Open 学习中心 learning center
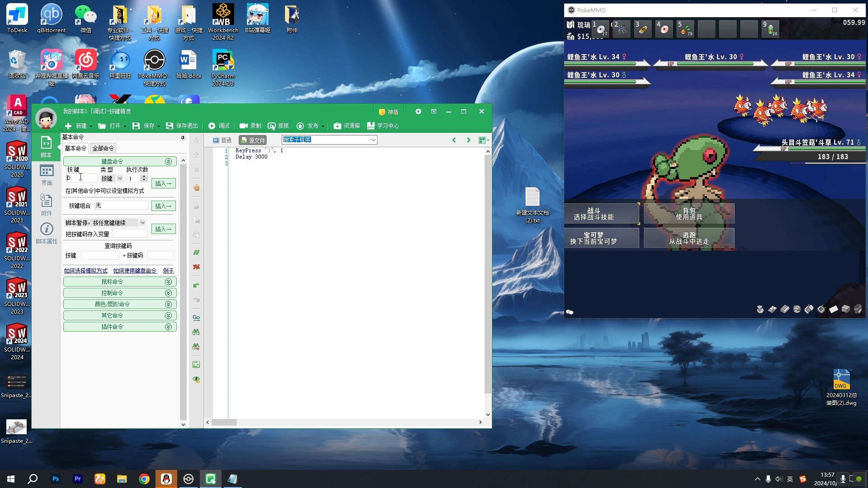Viewport: 868px width, 488px height. pyautogui.click(x=383, y=126)
